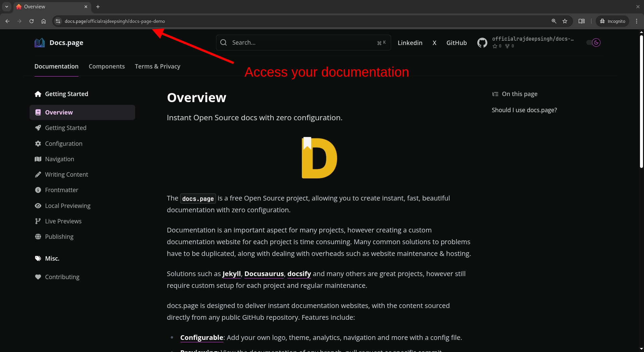Open the zoom magnifier icon in address bar

tap(554, 21)
